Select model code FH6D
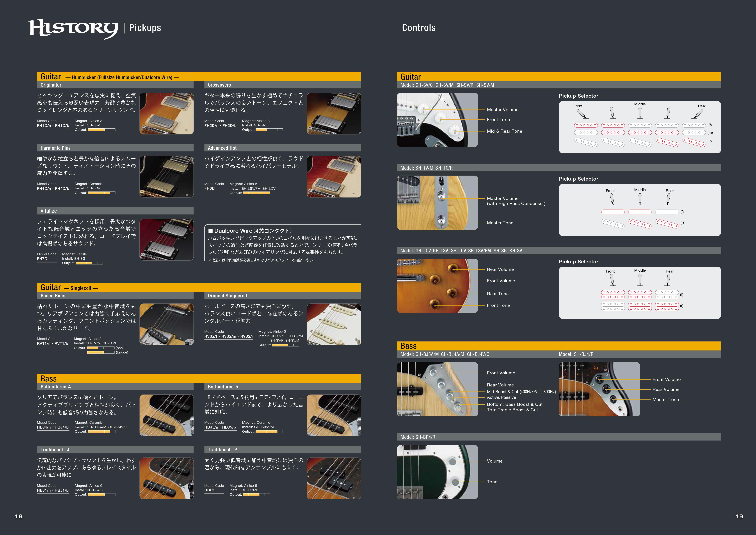This screenshot has height=535, width=756. click(x=209, y=189)
